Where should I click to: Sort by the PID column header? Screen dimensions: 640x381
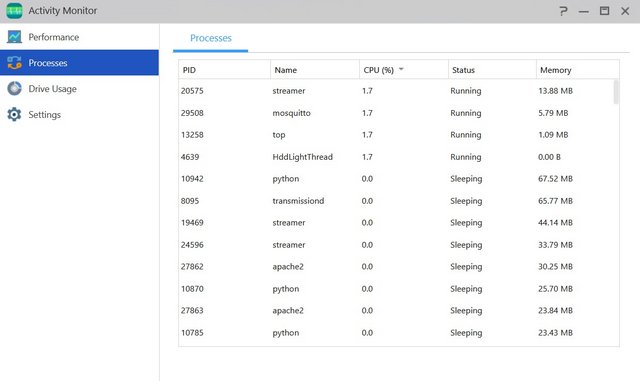224,70
